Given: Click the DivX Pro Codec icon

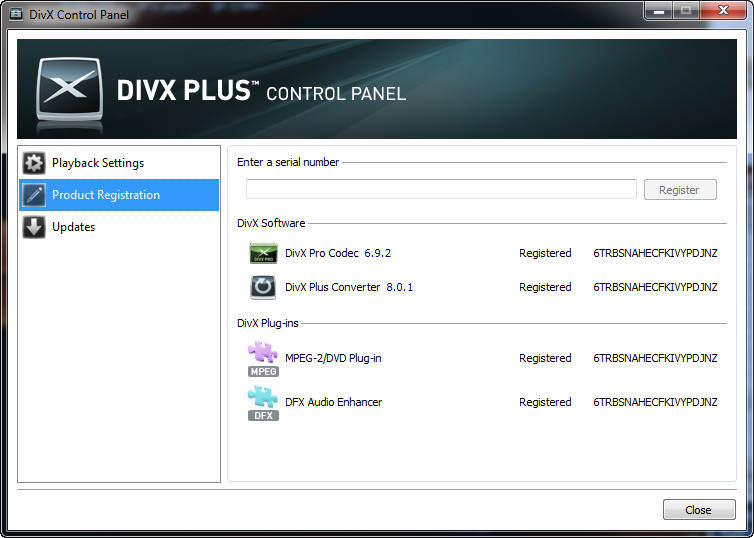Looking at the screenshot, I should coord(263,253).
